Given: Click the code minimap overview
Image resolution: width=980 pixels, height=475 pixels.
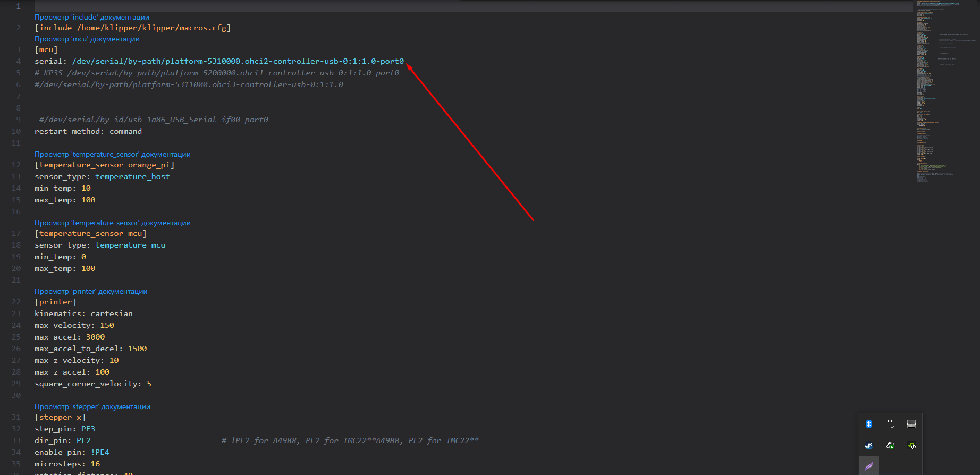Looking at the screenshot, I should 941,90.
